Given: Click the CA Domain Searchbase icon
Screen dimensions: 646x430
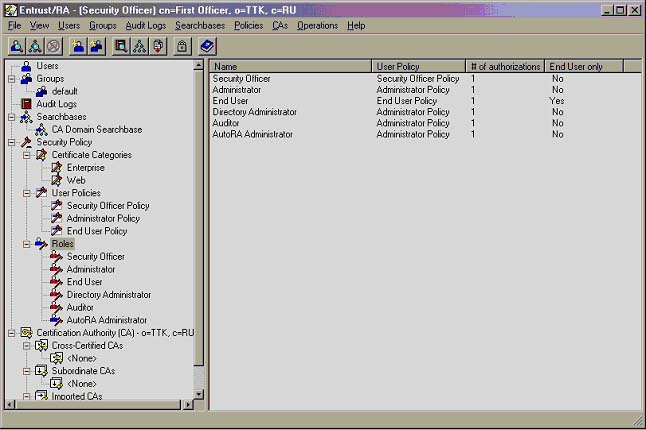Looking at the screenshot, I should point(42,130).
